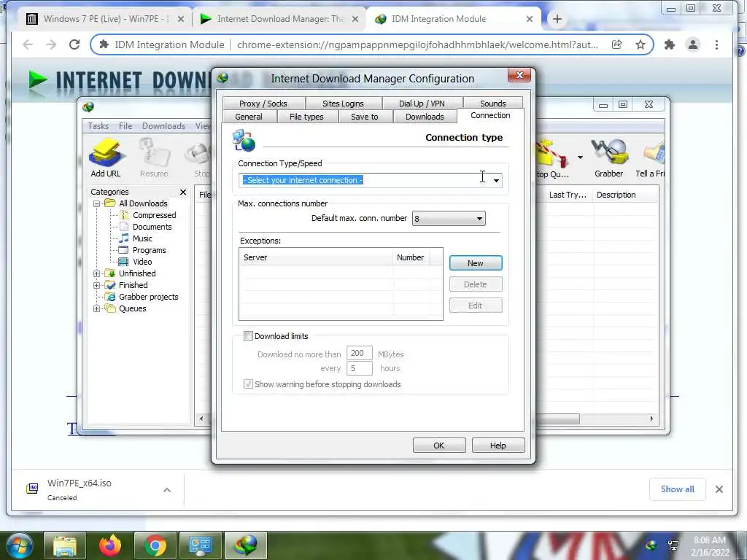
Task: Open Default max. conn. number dropdown
Action: click(479, 219)
